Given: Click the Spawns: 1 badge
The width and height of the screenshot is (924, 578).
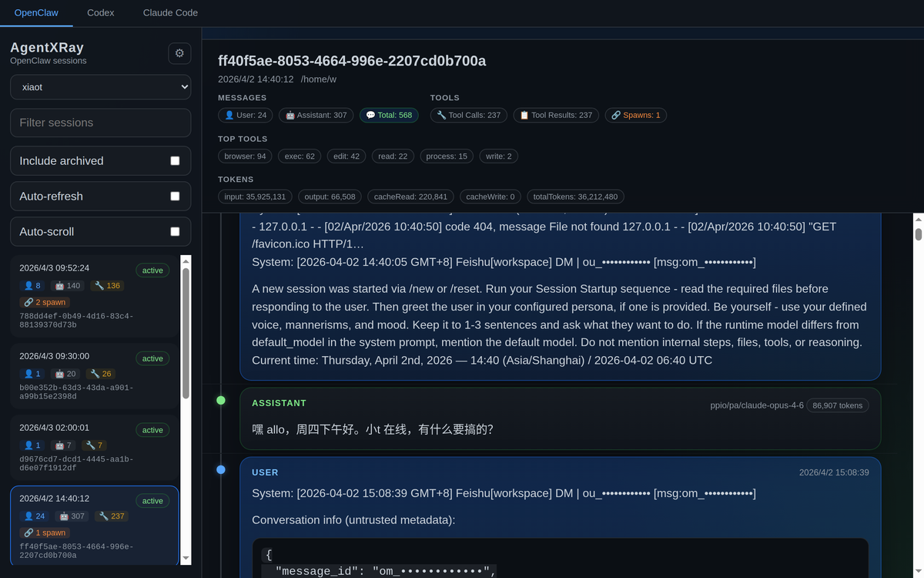Looking at the screenshot, I should point(636,115).
